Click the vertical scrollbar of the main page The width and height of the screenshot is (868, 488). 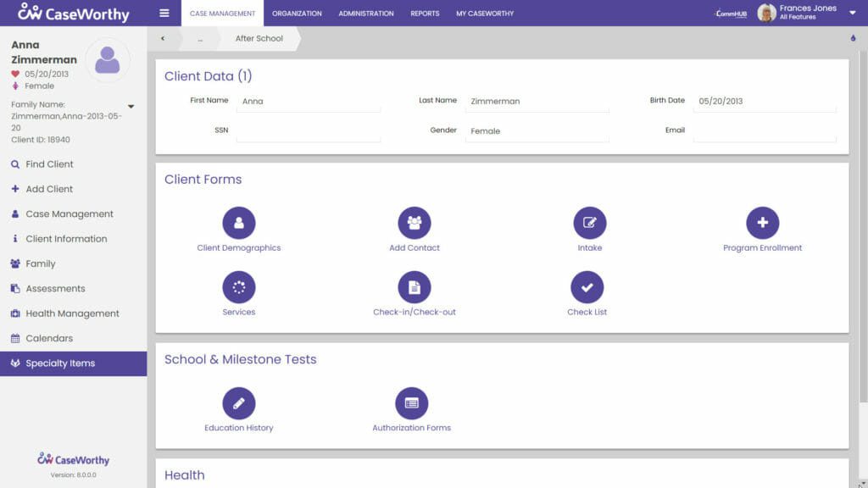click(x=863, y=227)
